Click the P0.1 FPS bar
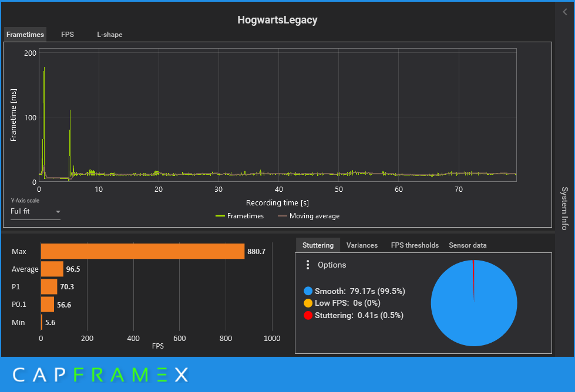The width and height of the screenshot is (575, 392). (x=48, y=305)
